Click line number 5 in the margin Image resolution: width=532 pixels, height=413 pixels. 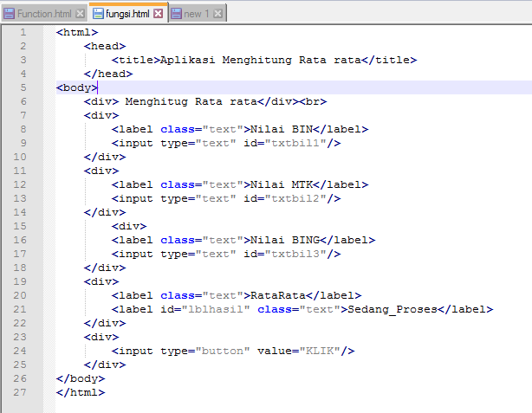click(22, 87)
